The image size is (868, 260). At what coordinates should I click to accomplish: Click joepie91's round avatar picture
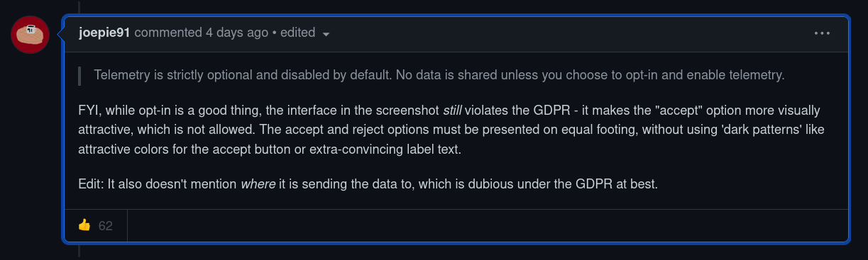[x=30, y=33]
